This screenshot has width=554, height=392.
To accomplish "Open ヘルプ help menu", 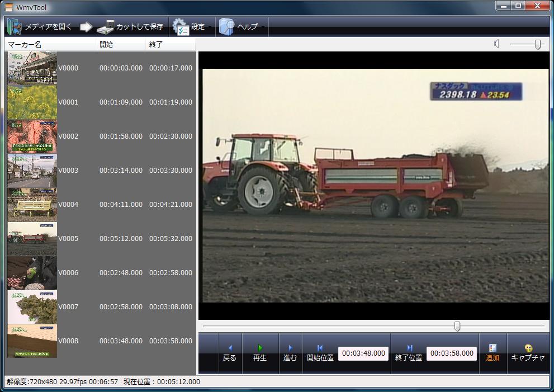I will pos(226,27).
